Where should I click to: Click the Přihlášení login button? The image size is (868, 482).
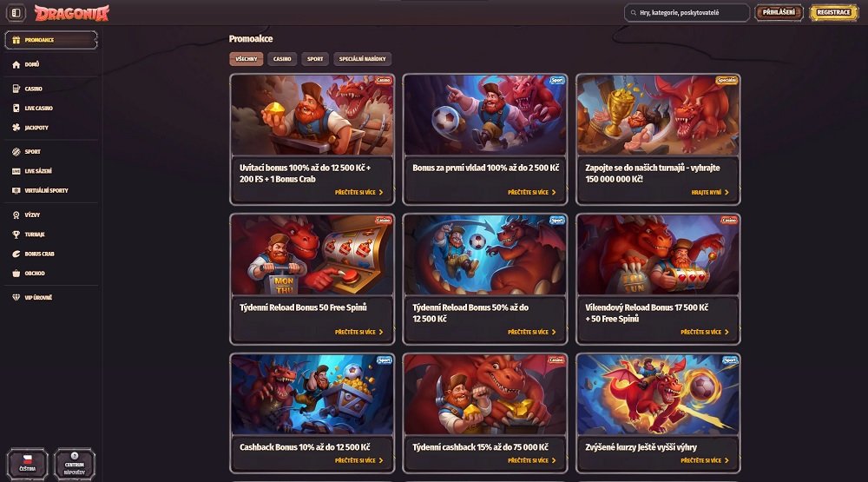coord(779,12)
